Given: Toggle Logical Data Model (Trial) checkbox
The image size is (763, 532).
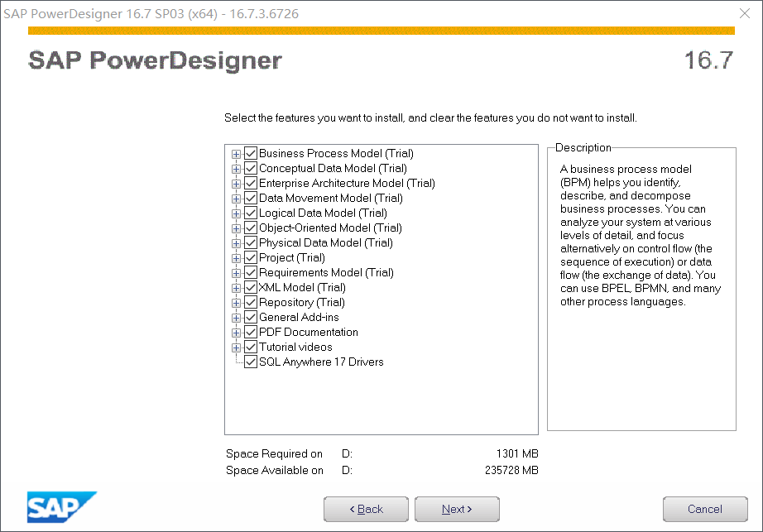Looking at the screenshot, I should pos(251,213).
